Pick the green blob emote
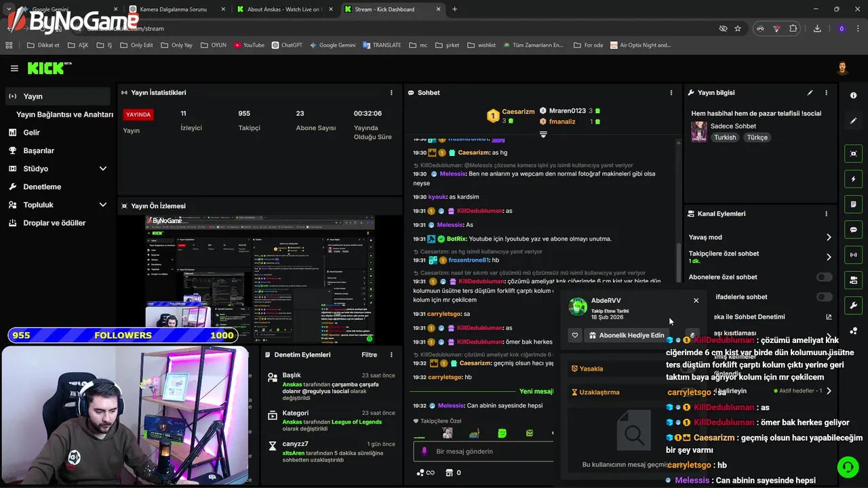 pos(502,433)
